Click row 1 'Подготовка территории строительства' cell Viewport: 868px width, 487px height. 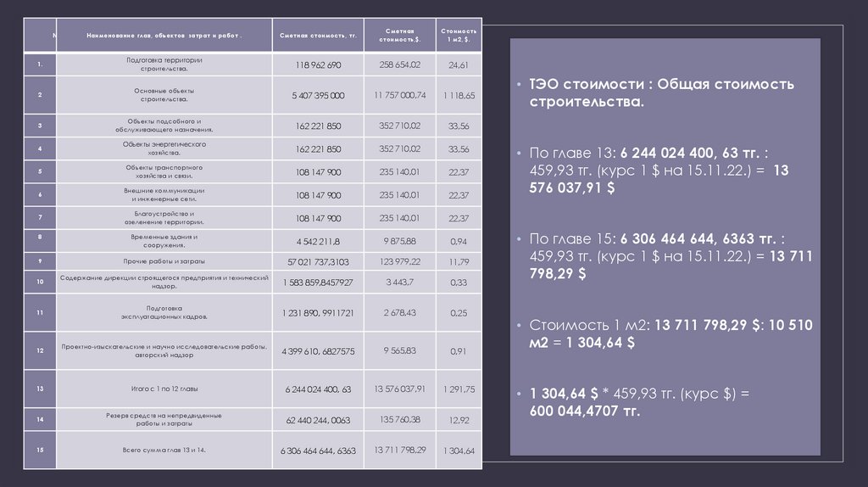tap(164, 64)
